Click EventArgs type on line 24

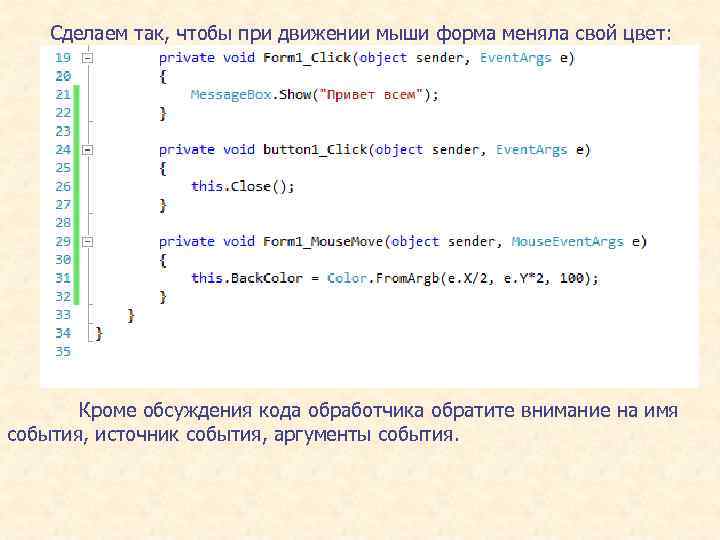tap(531, 150)
